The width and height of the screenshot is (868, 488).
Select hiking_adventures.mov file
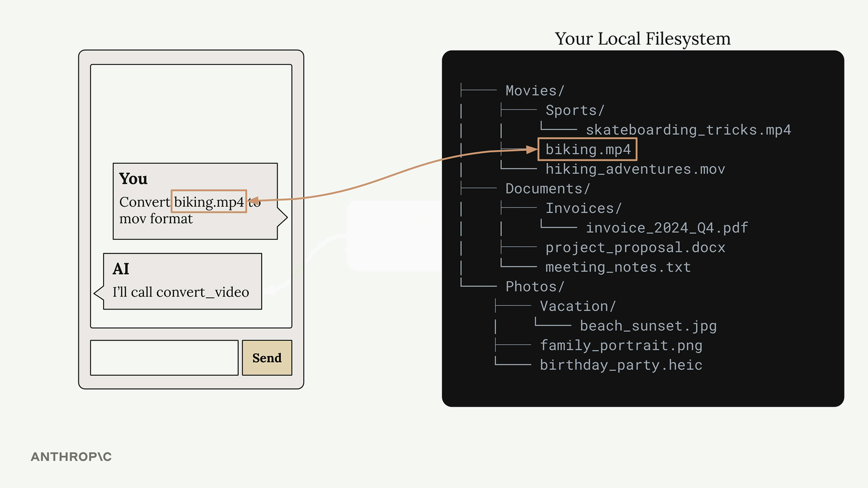pyautogui.click(x=635, y=169)
